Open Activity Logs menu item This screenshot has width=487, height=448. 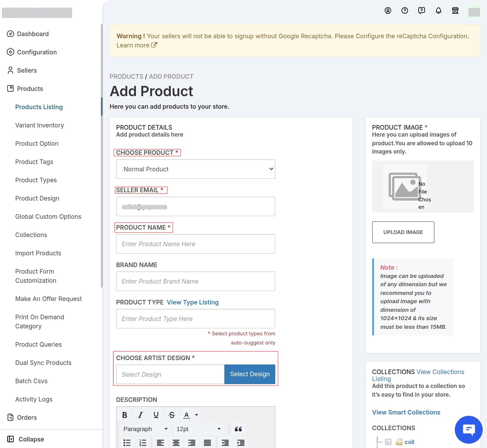(x=34, y=399)
